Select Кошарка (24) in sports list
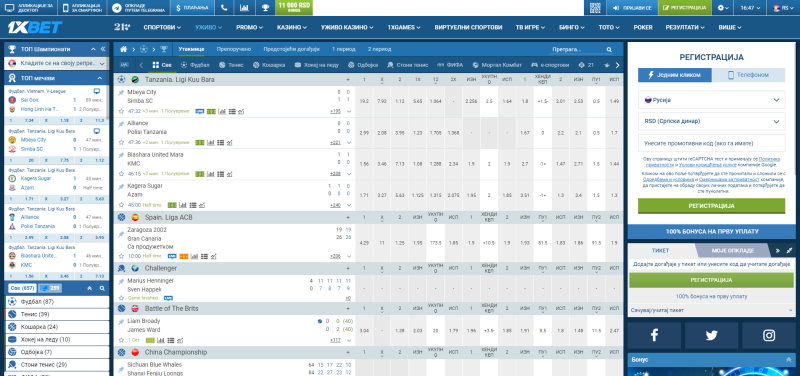Viewport: 800px width, 376px height. pyautogui.click(x=58, y=327)
